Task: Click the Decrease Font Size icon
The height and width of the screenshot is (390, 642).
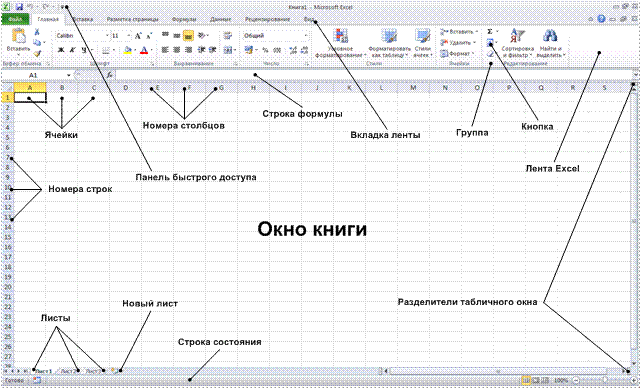Action: [149, 36]
